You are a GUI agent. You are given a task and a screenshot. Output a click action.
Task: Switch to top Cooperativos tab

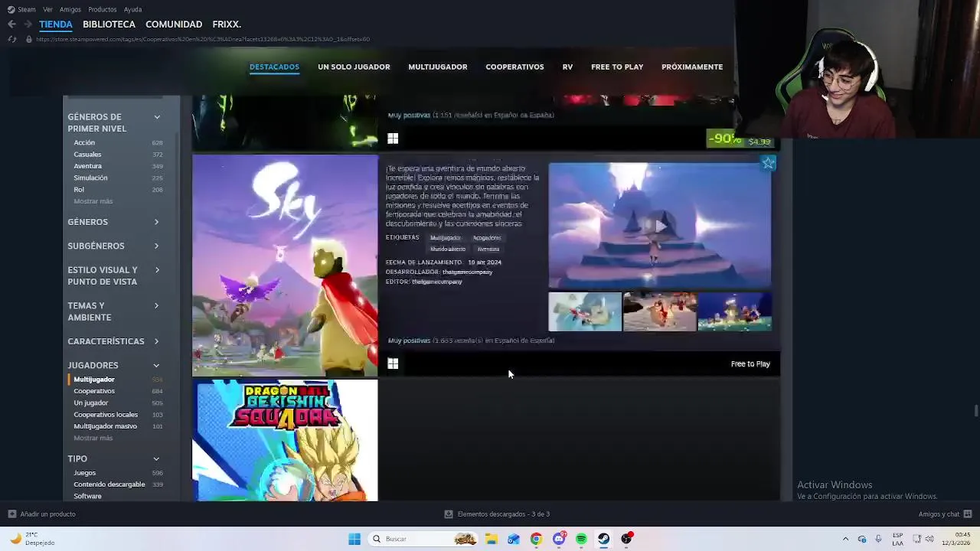514,67
